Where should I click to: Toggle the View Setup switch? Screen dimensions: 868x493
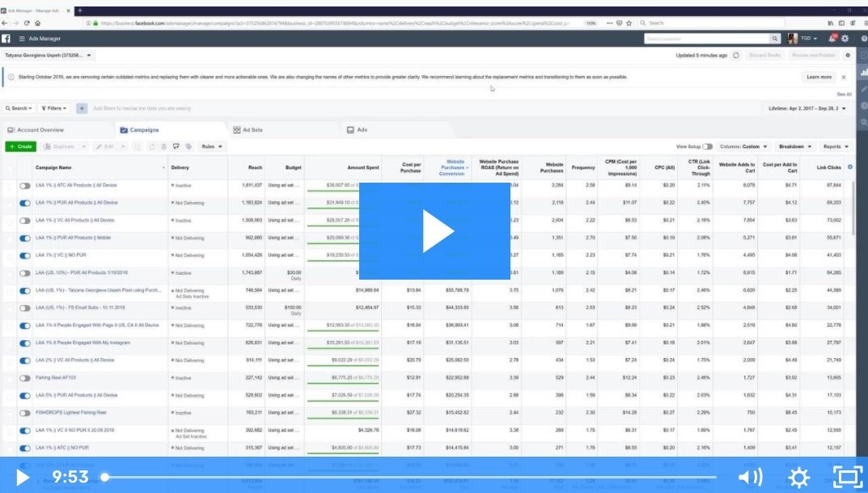[708, 146]
